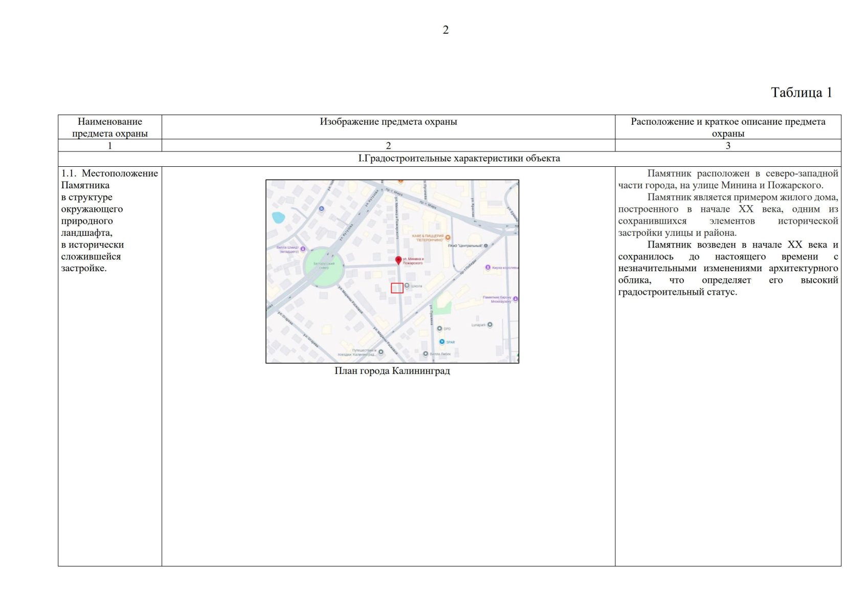Click the "Таблица 1" heading
This screenshot has height=614, width=868.
click(802, 93)
